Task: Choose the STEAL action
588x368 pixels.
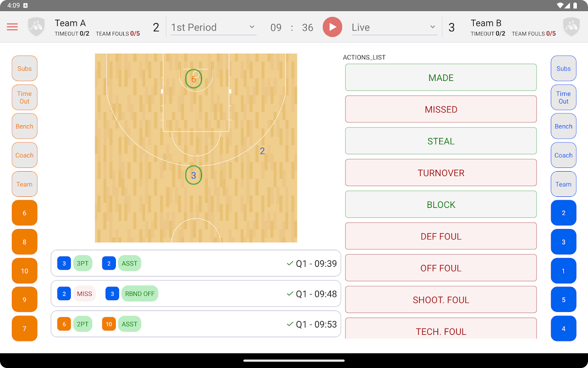Action: [x=441, y=141]
